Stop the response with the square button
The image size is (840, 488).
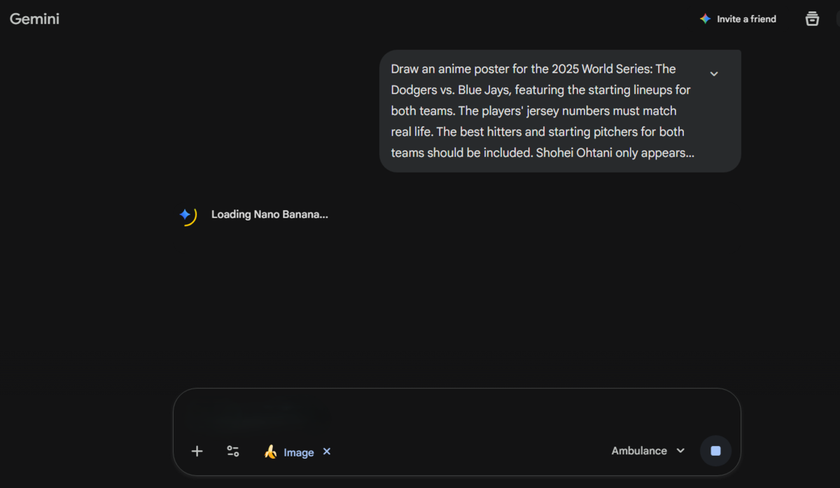coord(715,451)
